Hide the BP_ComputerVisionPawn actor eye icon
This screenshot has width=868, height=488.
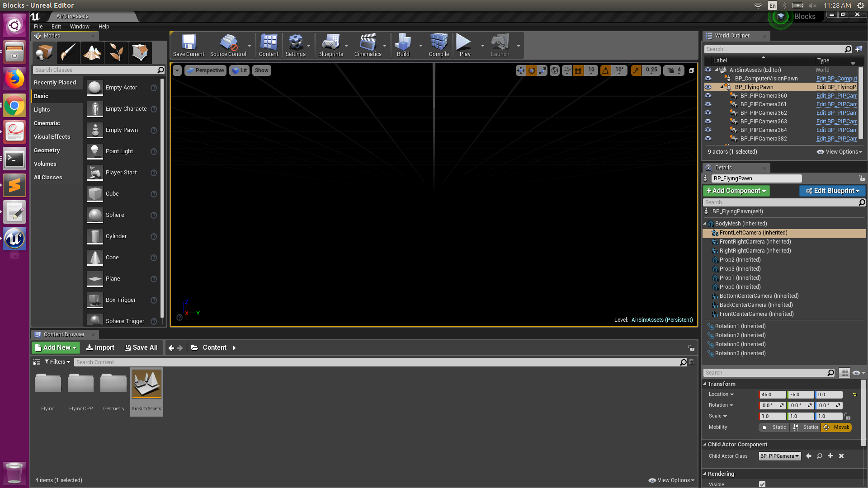[x=708, y=79]
